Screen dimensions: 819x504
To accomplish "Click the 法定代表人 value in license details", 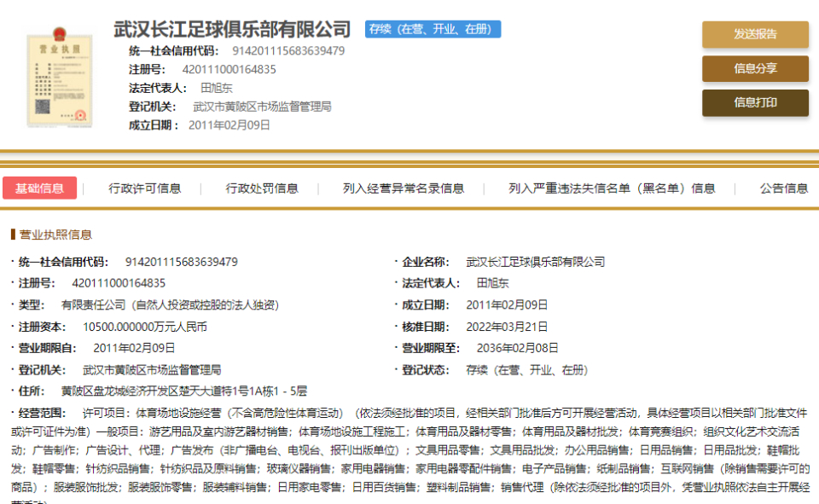I will (492, 283).
